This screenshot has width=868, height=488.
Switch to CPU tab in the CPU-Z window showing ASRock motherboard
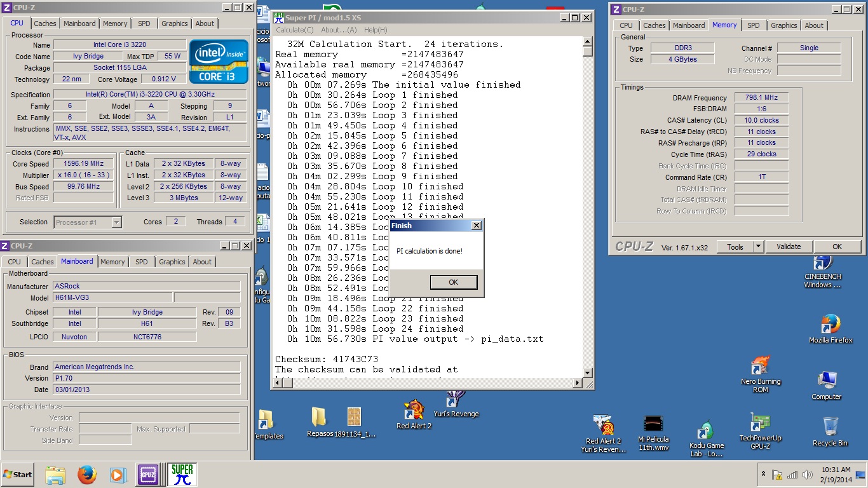pyautogui.click(x=14, y=262)
